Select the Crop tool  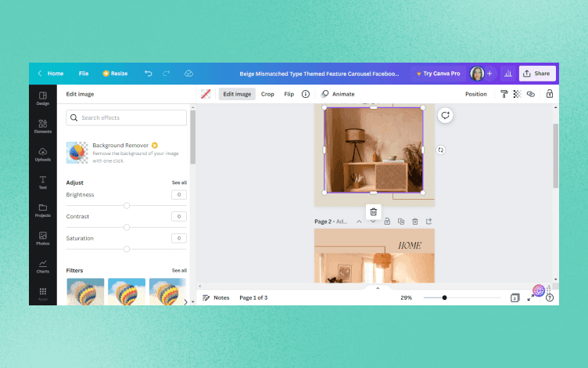tap(267, 94)
